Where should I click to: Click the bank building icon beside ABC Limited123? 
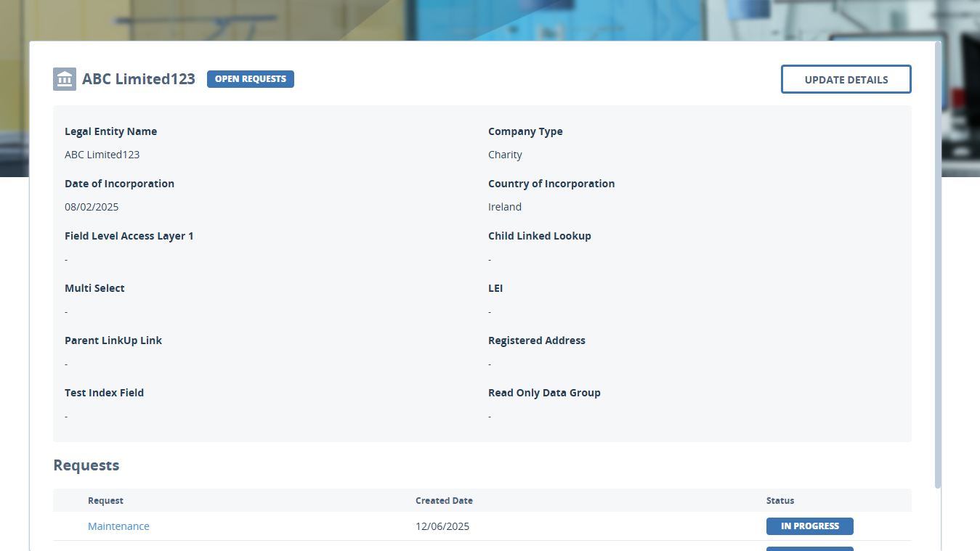(x=64, y=78)
